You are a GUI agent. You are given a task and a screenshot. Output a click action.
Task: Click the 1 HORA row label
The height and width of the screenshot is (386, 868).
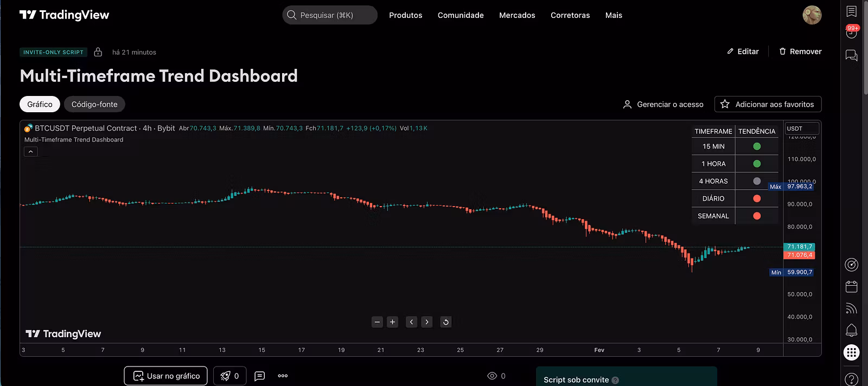tap(713, 164)
